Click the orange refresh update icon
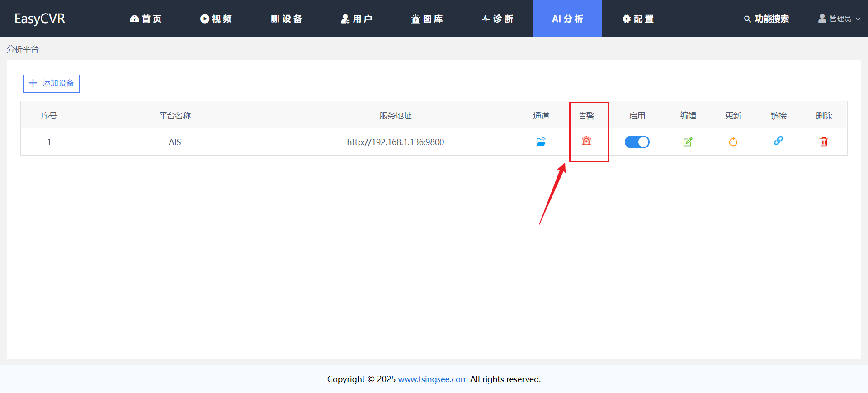The width and height of the screenshot is (868, 393). click(x=733, y=142)
